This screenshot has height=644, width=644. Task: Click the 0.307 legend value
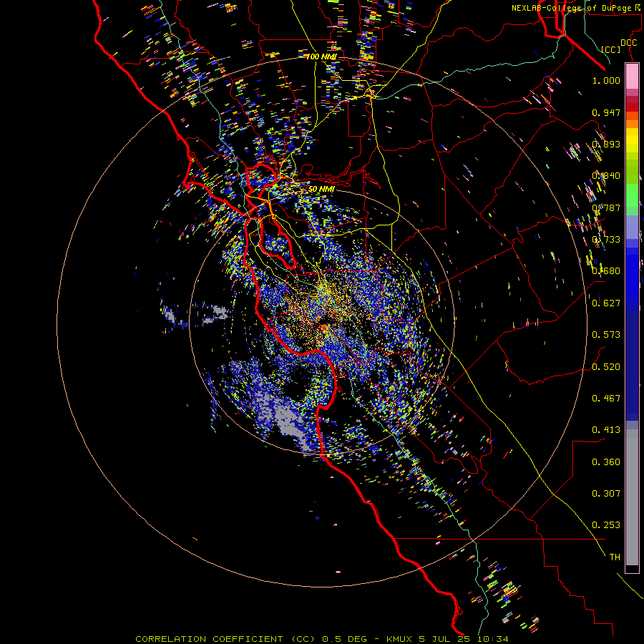click(x=606, y=494)
